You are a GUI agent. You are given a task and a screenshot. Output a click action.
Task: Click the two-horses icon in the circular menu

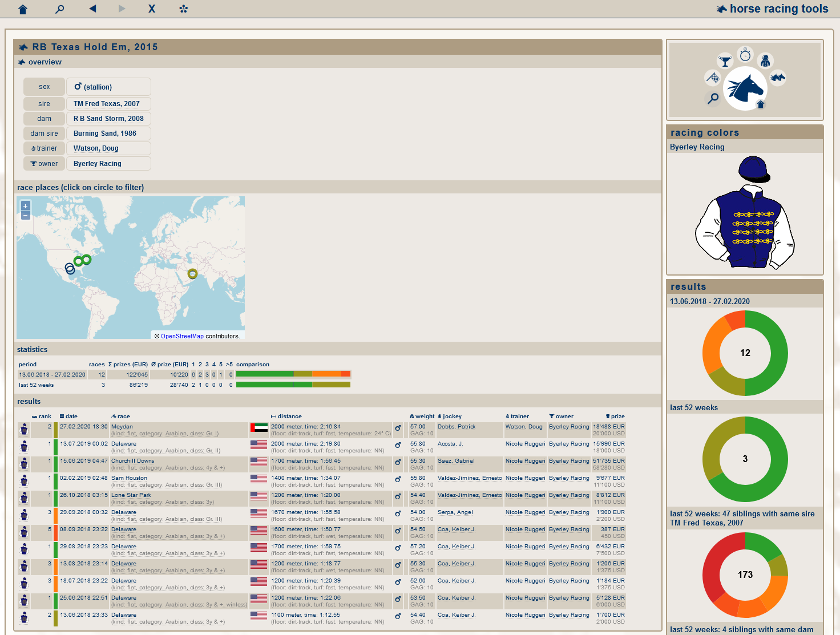click(778, 77)
